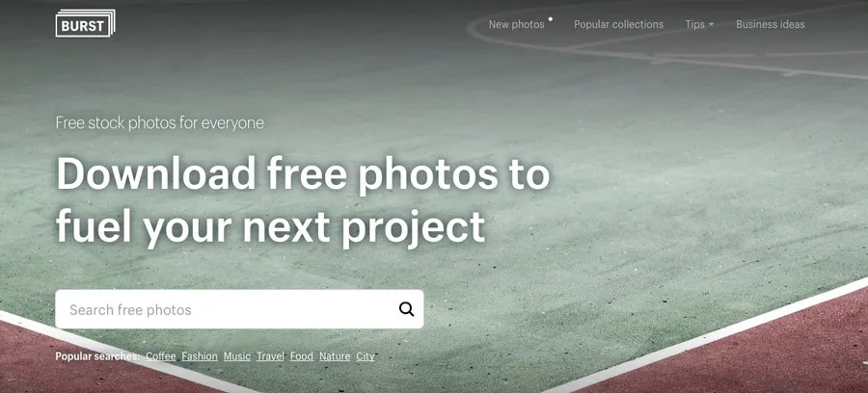Image resolution: width=868 pixels, height=393 pixels.
Task: Click the Popular searches label
Action: (x=97, y=356)
